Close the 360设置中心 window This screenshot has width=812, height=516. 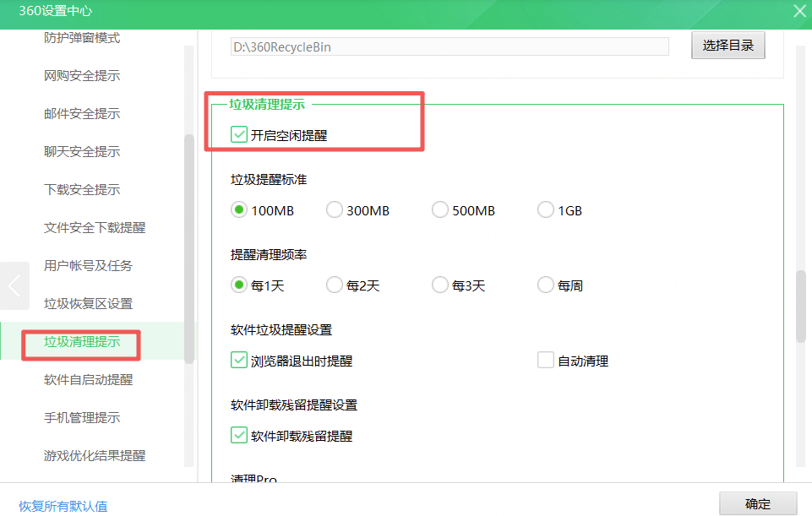[799, 11]
